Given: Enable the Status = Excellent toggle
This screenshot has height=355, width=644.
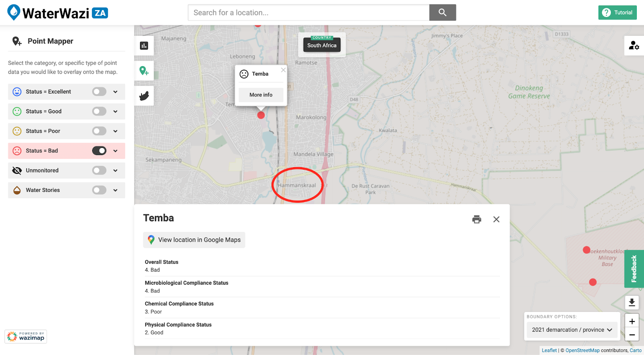Looking at the screenshot, I should [99, 91].
